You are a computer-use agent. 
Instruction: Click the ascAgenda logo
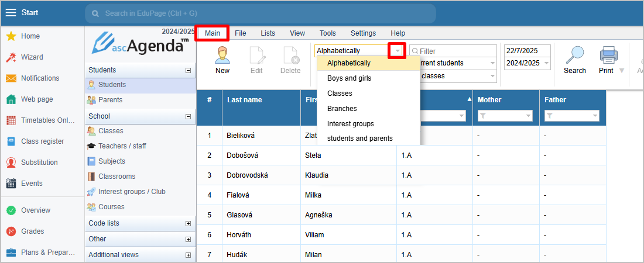pyautogui.click(x=140, y=44)
